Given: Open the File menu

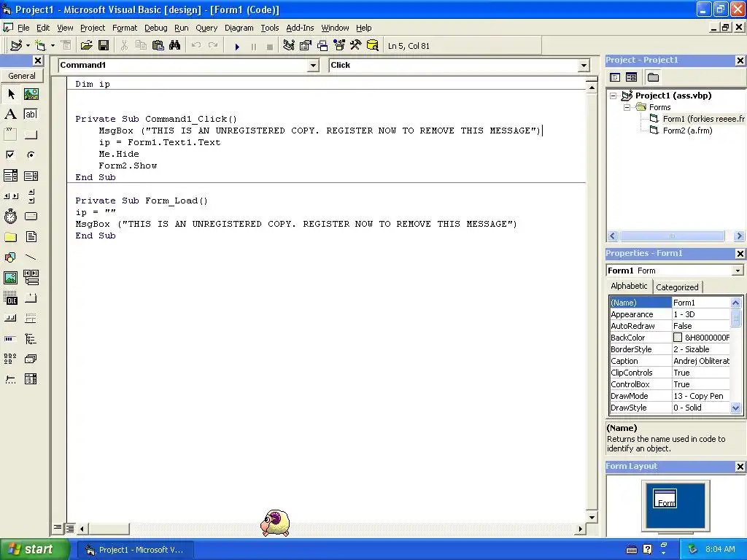Looking at the screenshot, I should (23, 28).
